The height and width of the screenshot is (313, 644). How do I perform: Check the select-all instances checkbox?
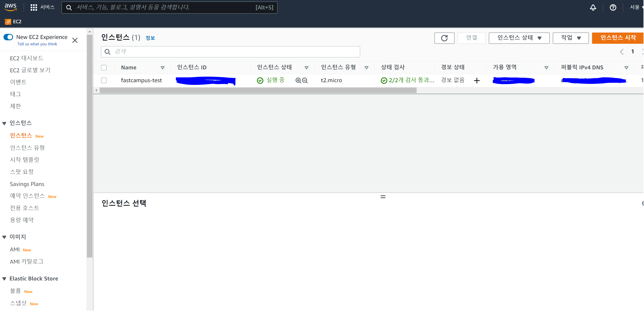point(104,68)
